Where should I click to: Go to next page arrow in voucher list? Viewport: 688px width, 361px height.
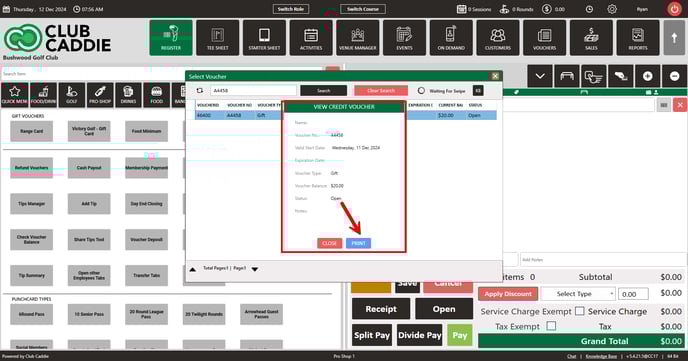[x=255, y=269]
